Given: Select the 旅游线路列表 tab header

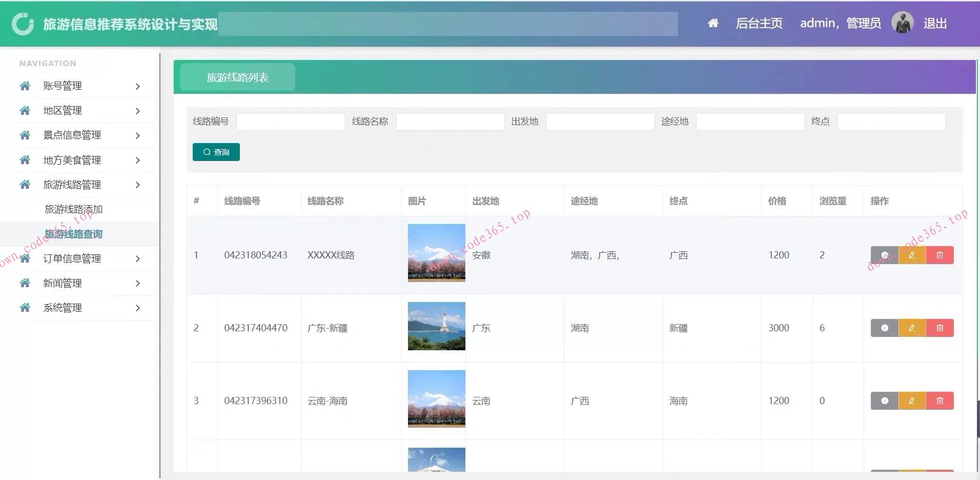Looking at the screenshot, I should pyautogui.click(x=237, y=77).
